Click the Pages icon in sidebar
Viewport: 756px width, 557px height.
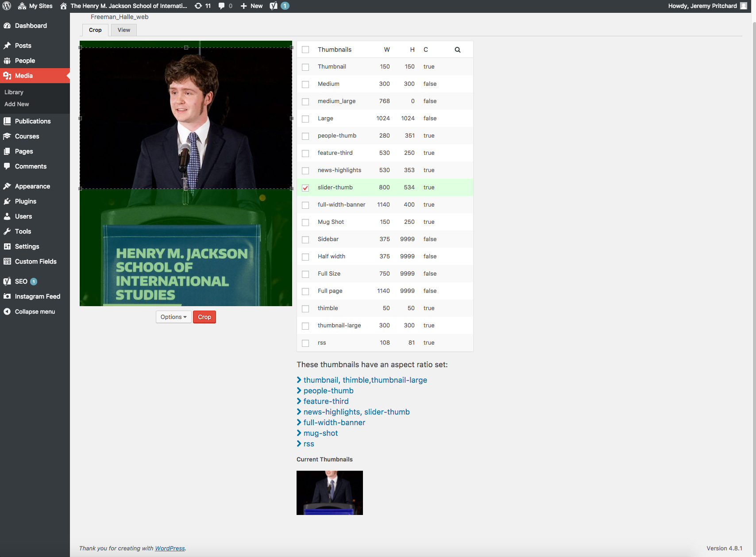click(x=7, y=151)
